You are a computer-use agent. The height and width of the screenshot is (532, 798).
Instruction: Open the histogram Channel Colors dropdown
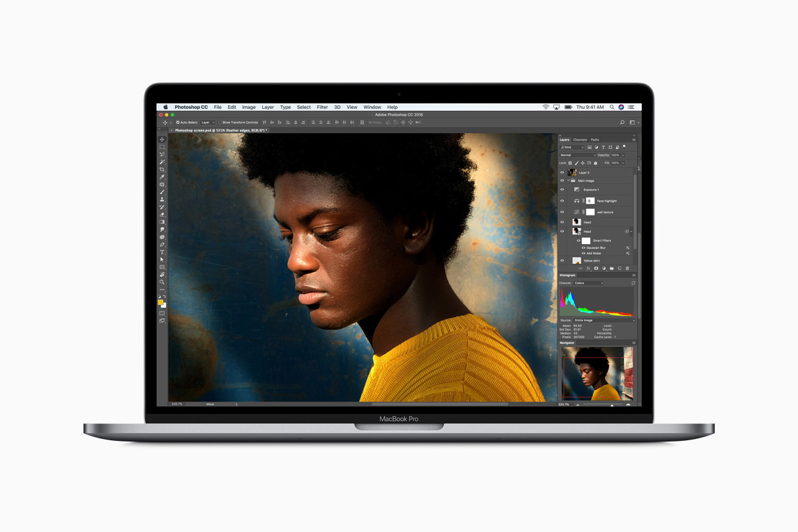click(x=589, y=283)
